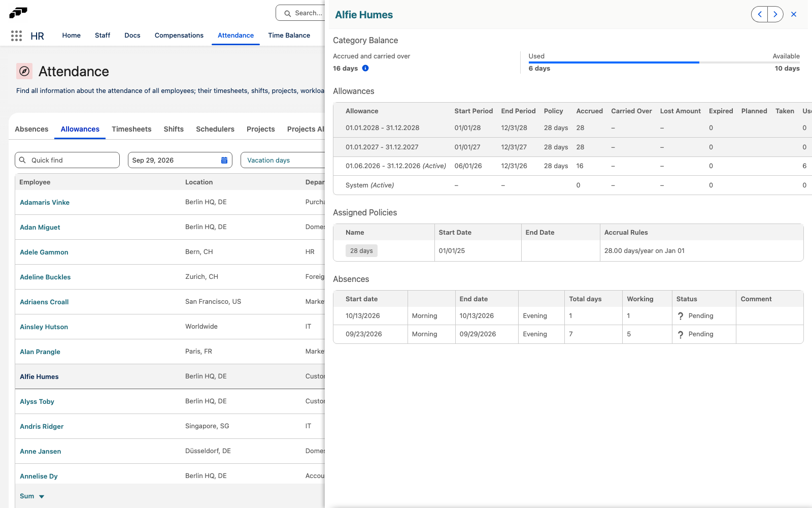
Task: Open the Vacation days category dropdown
Action: (283, 160)
